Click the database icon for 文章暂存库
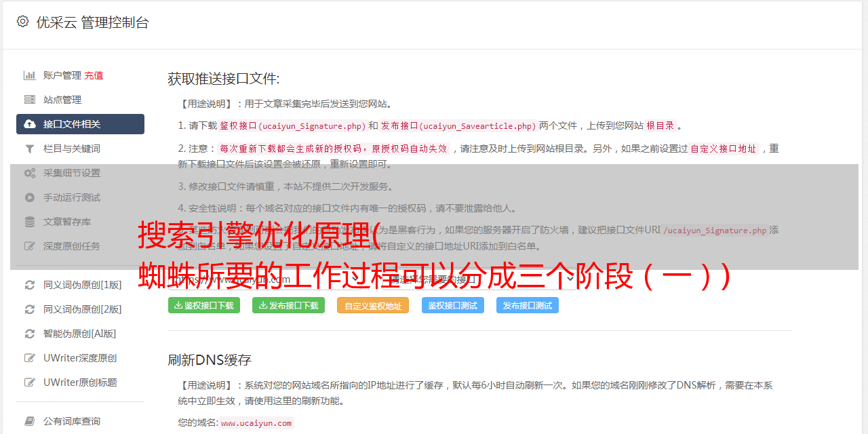Image resolution: width=868 pixels, height=434 pixels. pos(30,222)
